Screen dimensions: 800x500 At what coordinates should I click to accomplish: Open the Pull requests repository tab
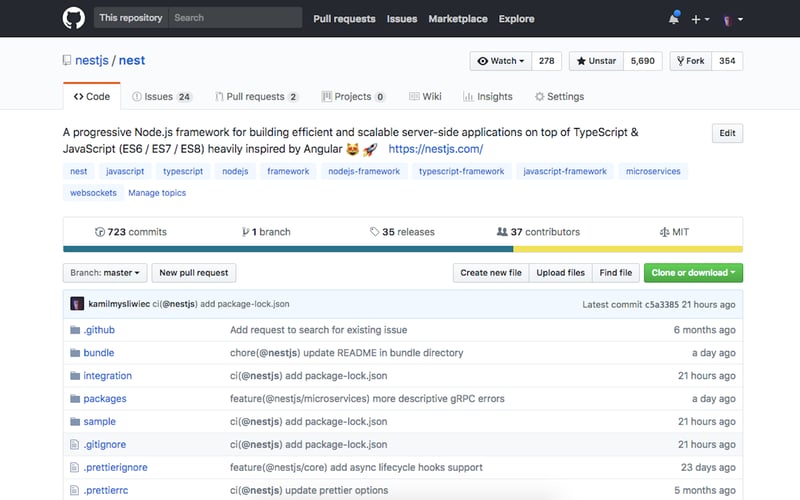point(257,96)
